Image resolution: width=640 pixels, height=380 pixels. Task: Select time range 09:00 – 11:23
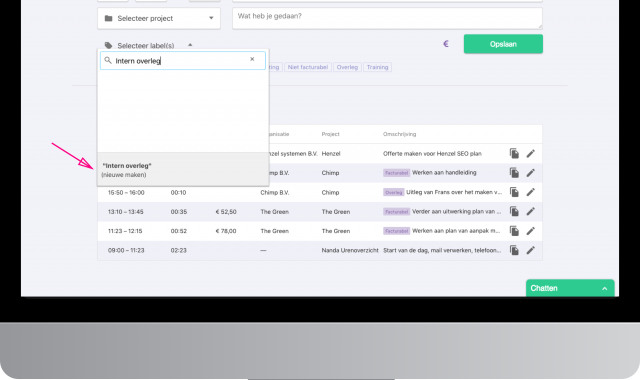pos(126,250)
